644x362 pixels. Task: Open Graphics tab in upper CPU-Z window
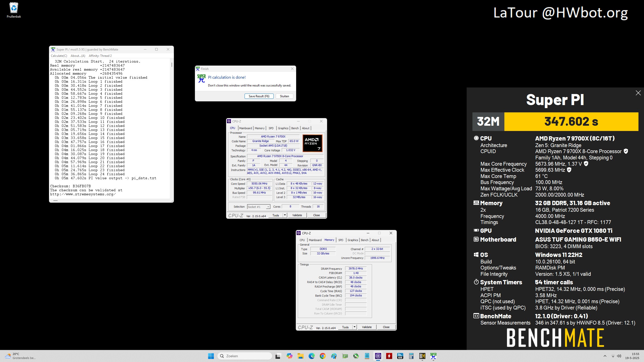coord(283,128)
